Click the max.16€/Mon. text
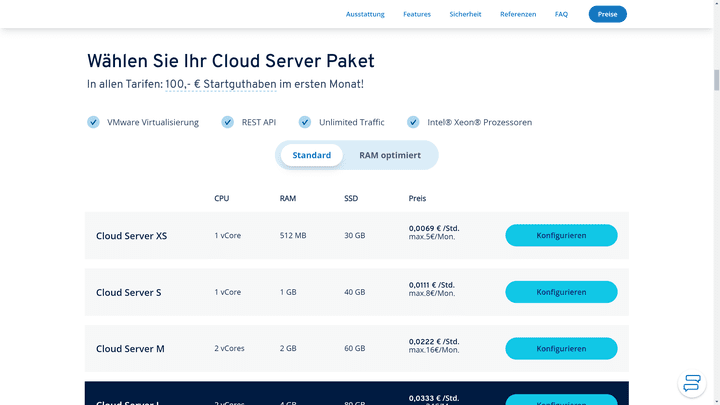This screenshot has width=720, height=405. coord(434,350)
